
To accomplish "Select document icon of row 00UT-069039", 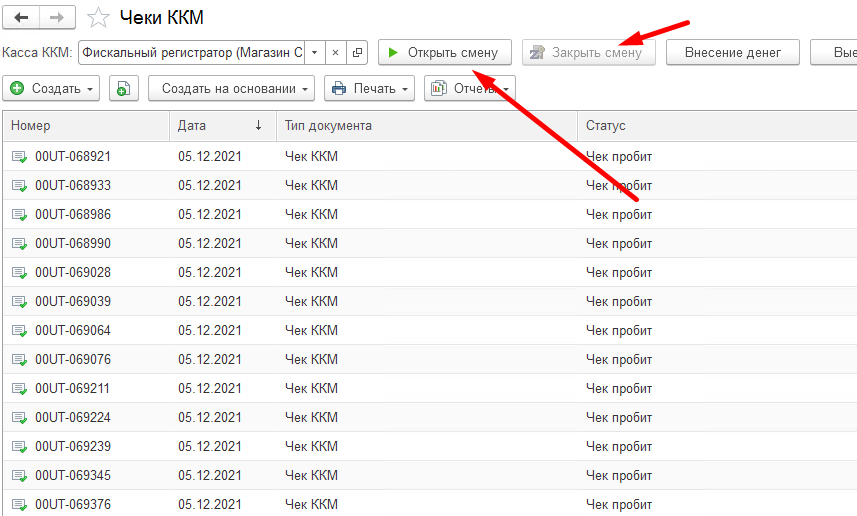I will (19, 302).
